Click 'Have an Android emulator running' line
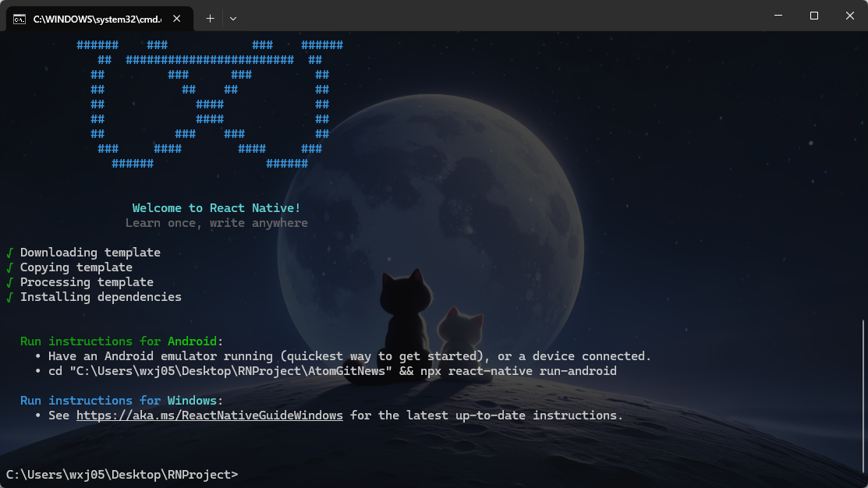Screen dimensions: 868x488 [x=349, y=356]
